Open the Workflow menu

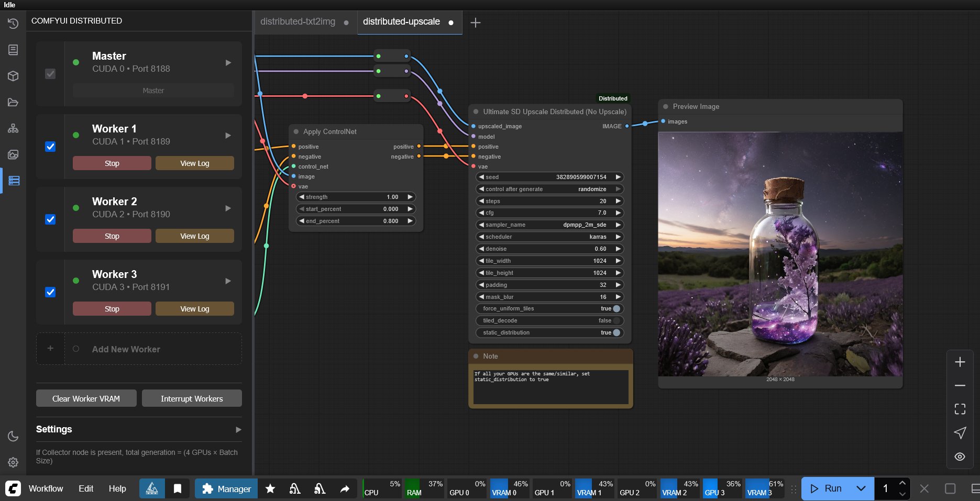click(46, 488)
